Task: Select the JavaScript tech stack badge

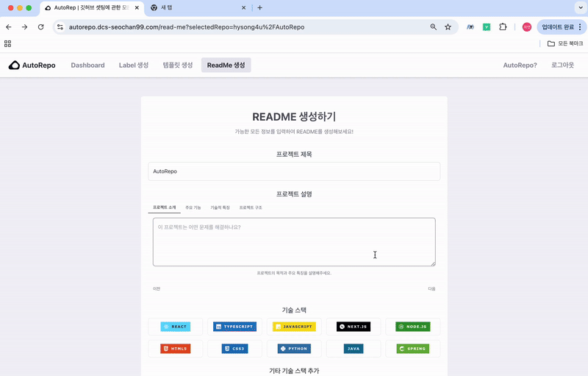Action: point(294,327)
